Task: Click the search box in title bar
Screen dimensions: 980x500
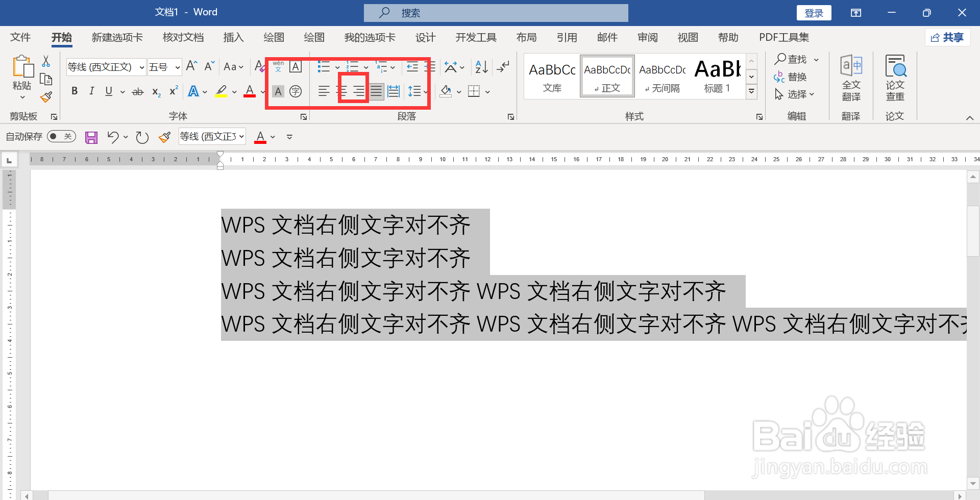Action: click(x=496, y=13)
